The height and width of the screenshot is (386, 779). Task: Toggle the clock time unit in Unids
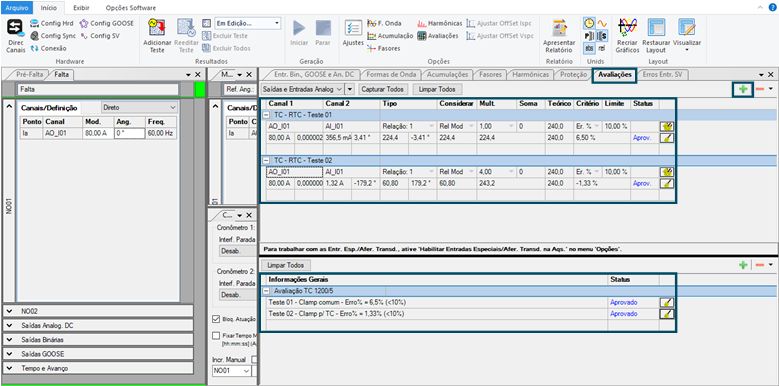point(589,23)
